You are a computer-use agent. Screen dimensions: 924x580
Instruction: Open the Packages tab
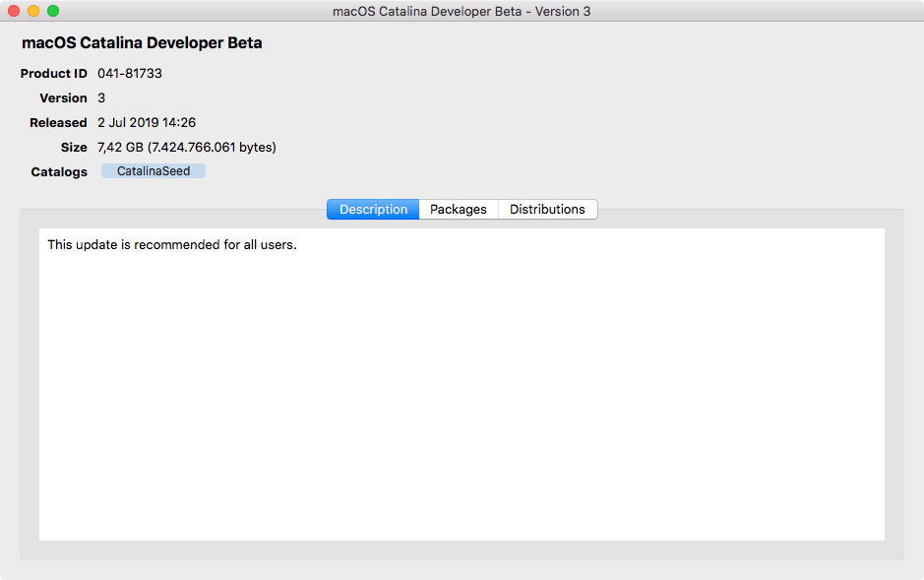[x=459, y=209]
